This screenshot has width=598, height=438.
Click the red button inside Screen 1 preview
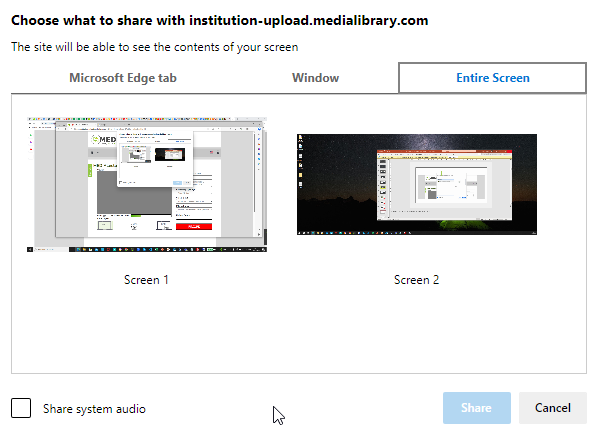(x=194, y=226)
